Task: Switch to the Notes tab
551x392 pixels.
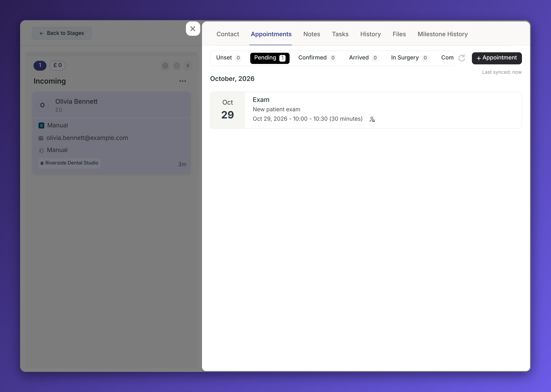Action: (311, 34)
